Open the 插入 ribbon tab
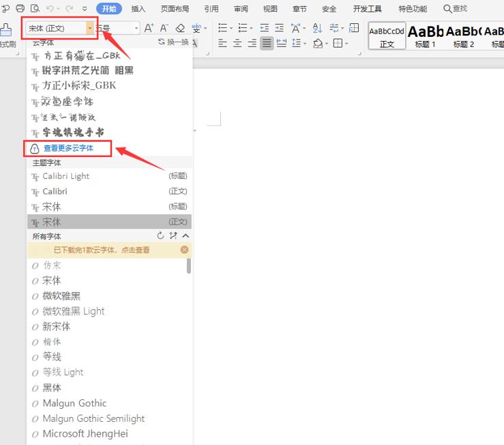 (x=138, y=9)
